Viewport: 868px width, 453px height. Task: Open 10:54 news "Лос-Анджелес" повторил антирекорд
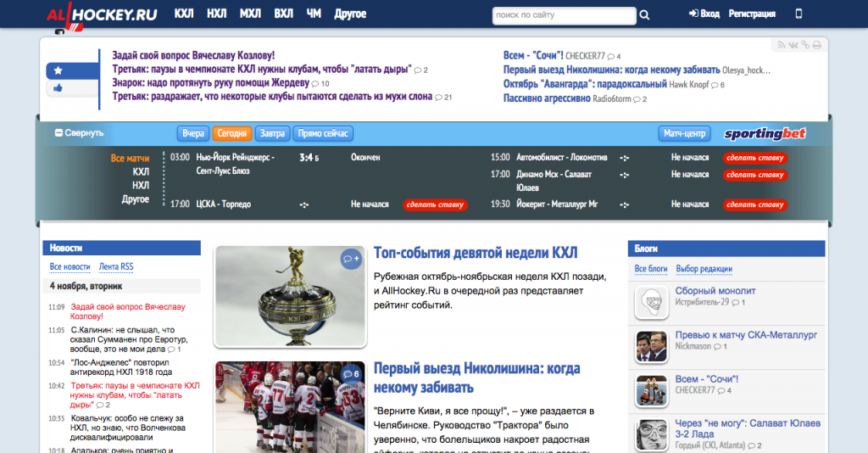pos(121,367)
